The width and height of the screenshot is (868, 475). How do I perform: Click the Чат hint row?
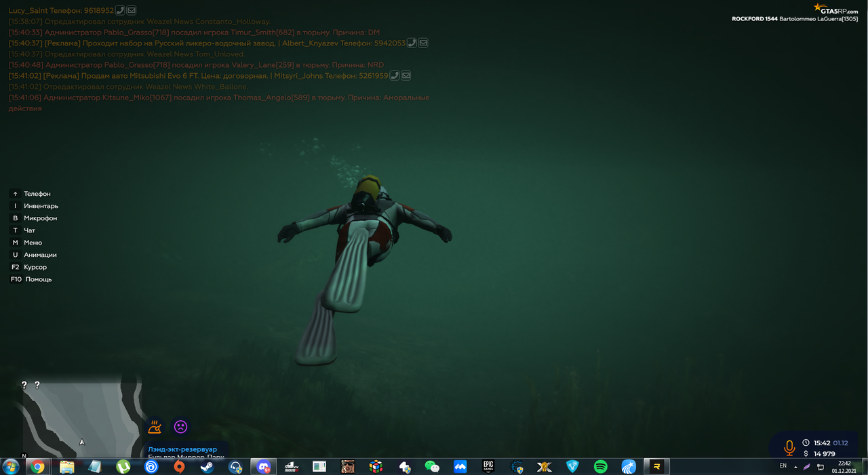(x=23, y=230)
